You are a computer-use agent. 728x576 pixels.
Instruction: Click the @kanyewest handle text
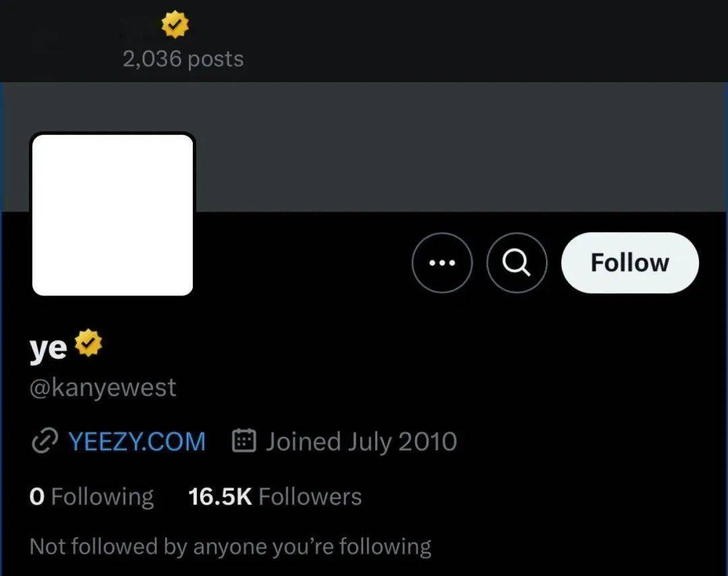point(102,388)
